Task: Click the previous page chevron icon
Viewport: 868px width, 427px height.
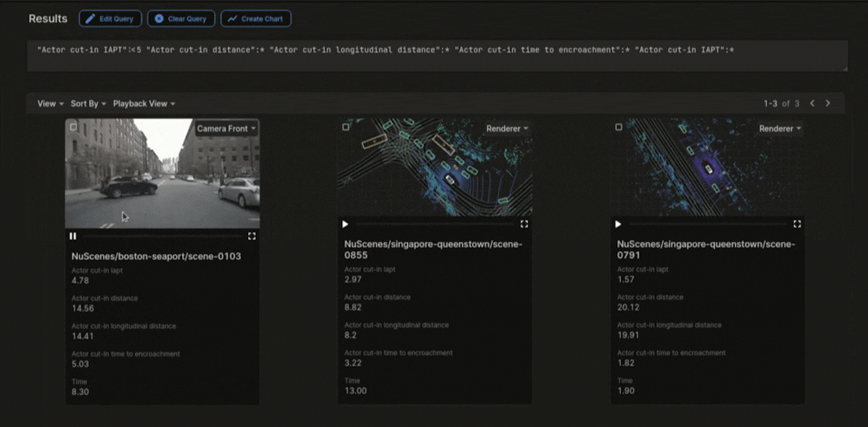Action: pos(812,103)
